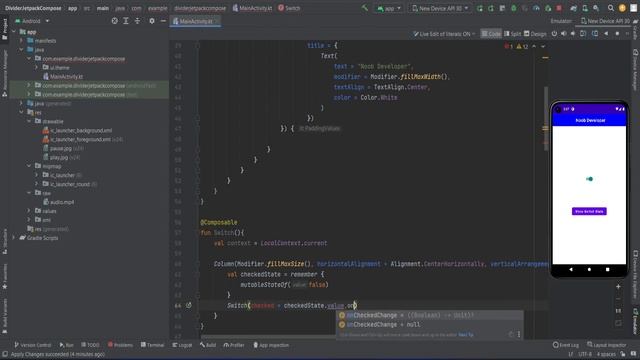Screen dimensions: 640x360
Task: Collapse the java folder in project tree
Action: pyautogui.click(x=22, y=50)
